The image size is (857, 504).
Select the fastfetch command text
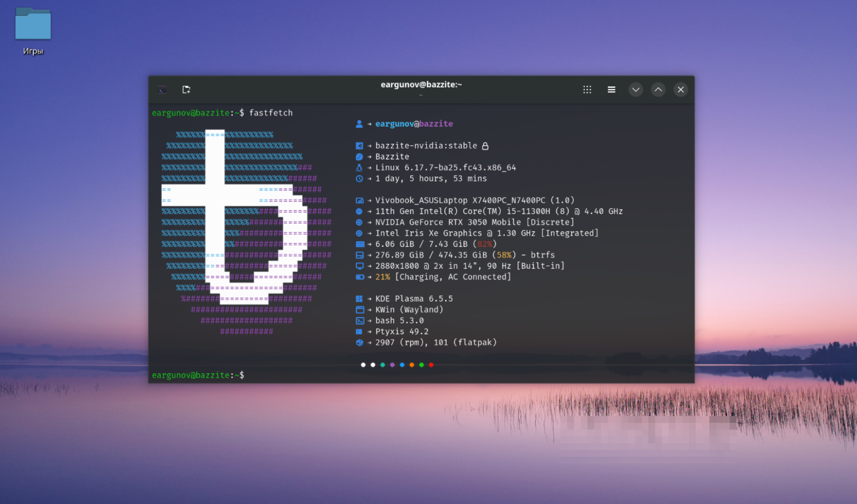pyautogui.click(x=271, y=113)
